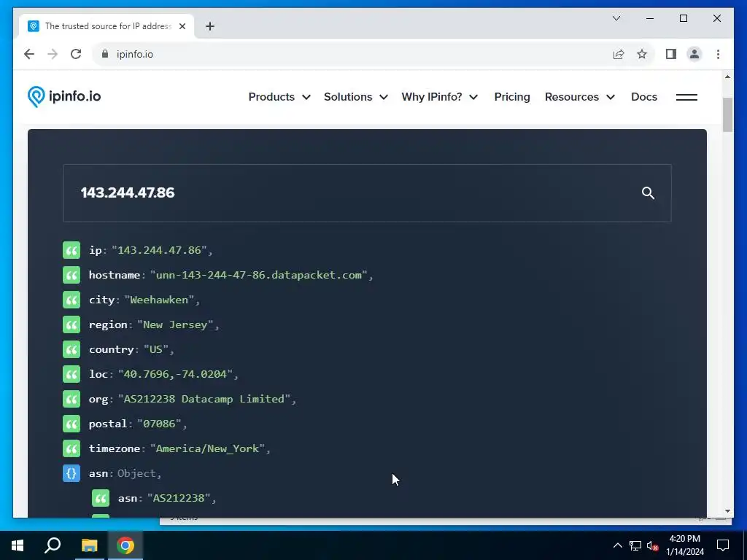Click the search magnifier icon in IP box
Screen dimensions: 747x560
648,192
